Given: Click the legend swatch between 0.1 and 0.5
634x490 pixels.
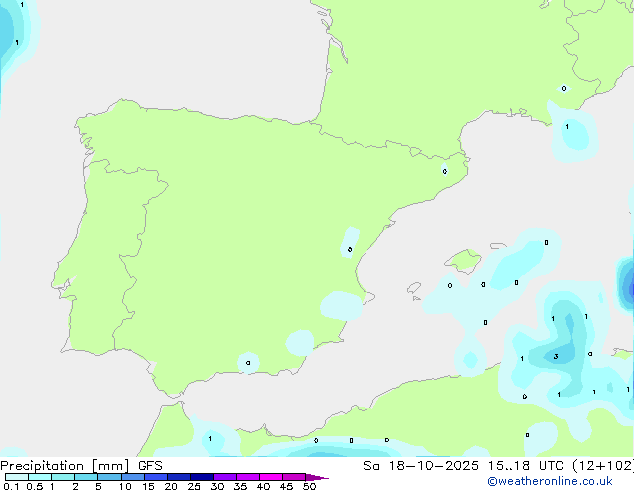Looking at the screenshot, I should [17, 477].
